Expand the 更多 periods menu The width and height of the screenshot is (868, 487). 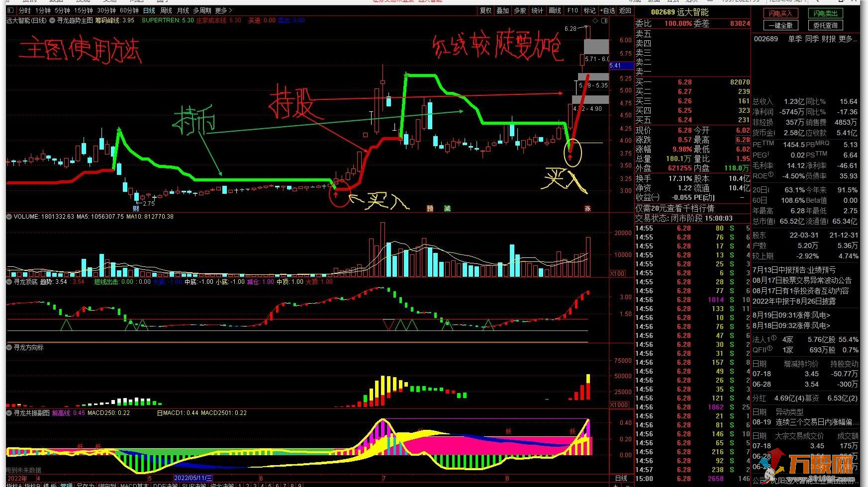pos(223,10)
